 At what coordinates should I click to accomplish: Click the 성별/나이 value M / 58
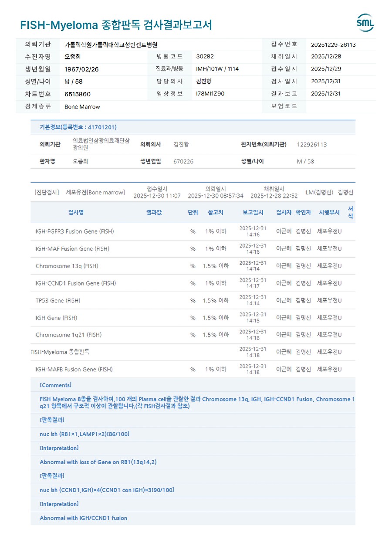[x=305, y=161]
